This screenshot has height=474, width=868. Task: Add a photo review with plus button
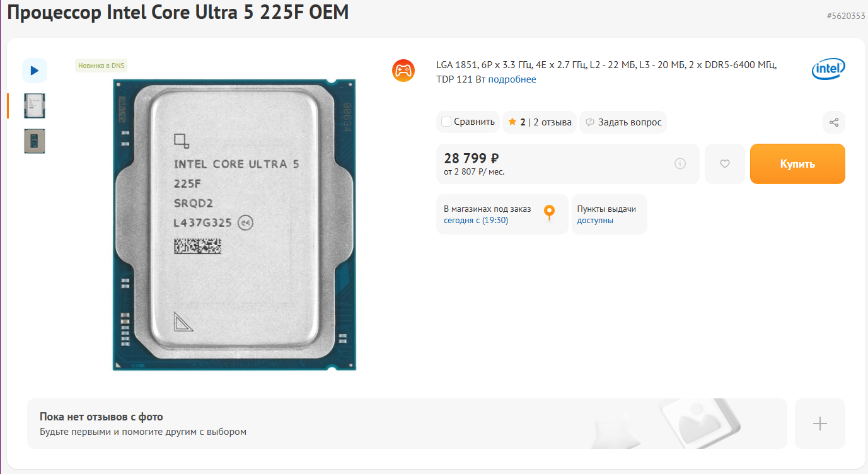pos(820,424)
